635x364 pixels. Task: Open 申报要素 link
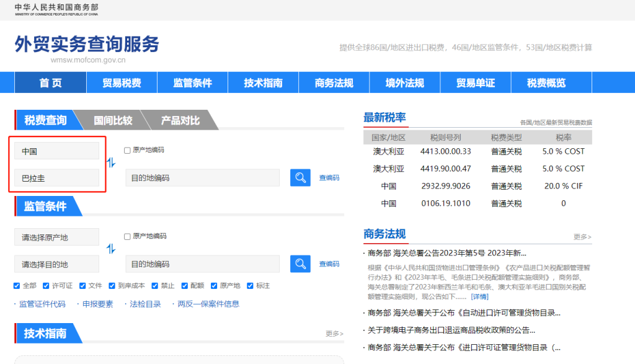(97, 304)
